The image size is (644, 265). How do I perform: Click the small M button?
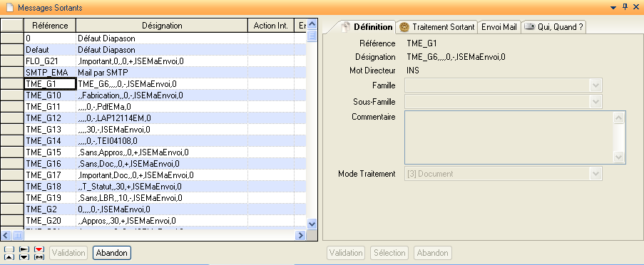tap(39, 257)
